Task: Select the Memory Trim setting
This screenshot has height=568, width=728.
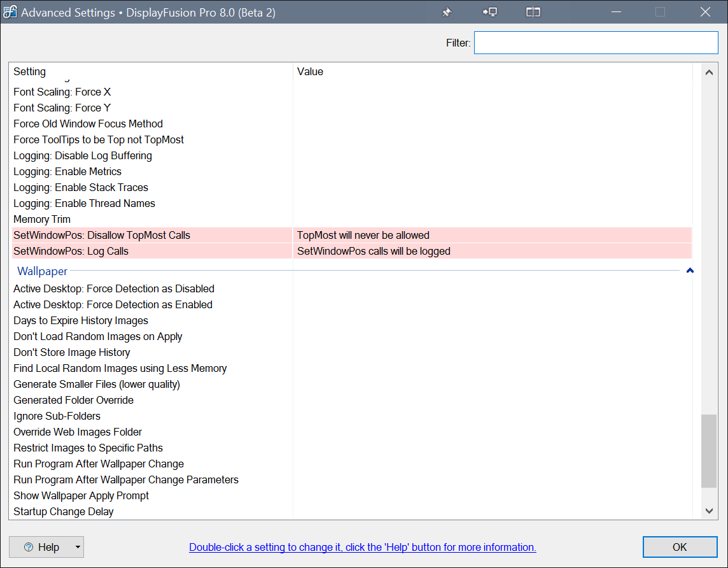Action: (x=42, y=219)
